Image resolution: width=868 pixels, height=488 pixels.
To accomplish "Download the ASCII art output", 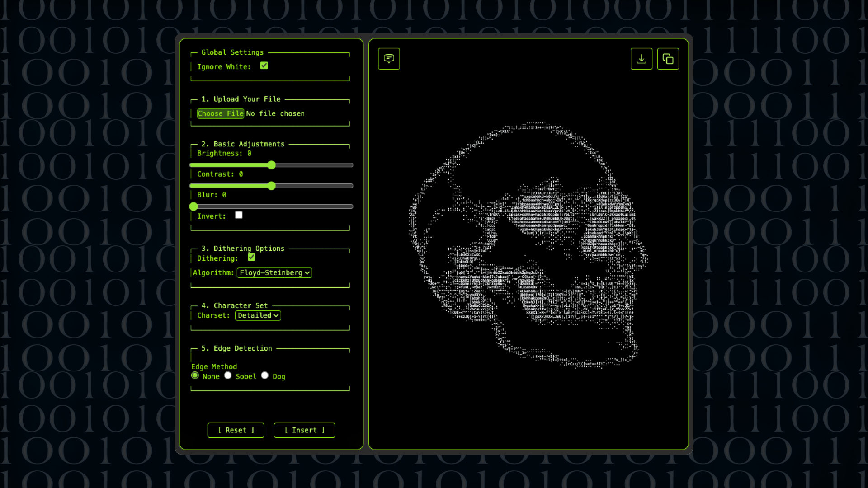I will tap(641, 59).
